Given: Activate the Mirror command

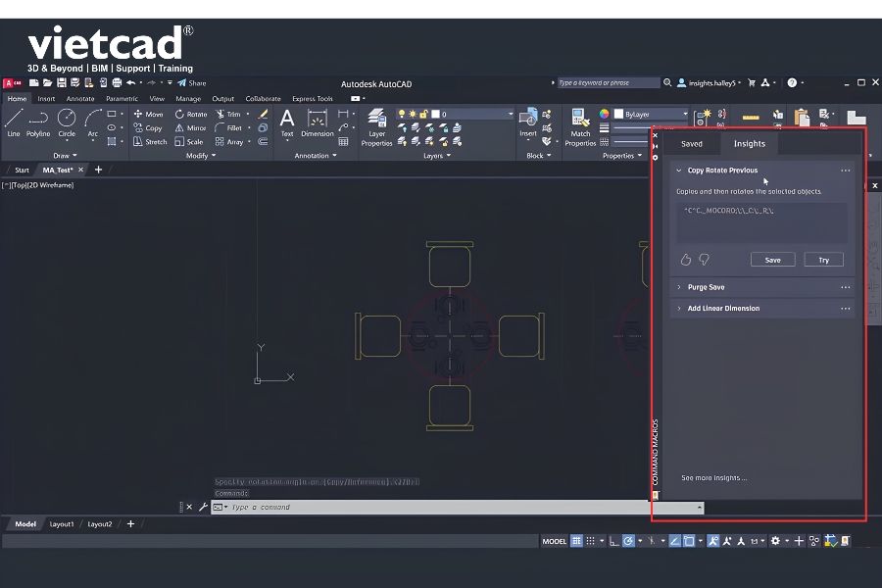Looking at the screenshot, I should point(191,127).
